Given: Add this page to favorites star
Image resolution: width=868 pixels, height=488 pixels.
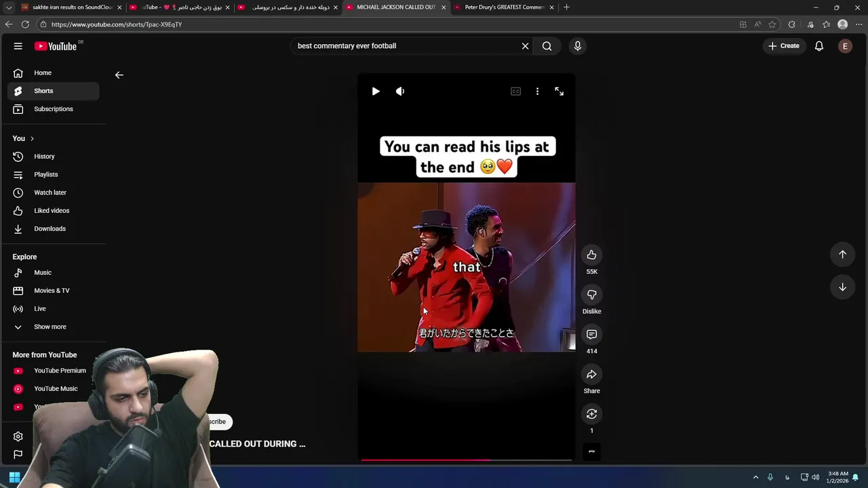Looking at the screenshot, I should coord(772,24).
